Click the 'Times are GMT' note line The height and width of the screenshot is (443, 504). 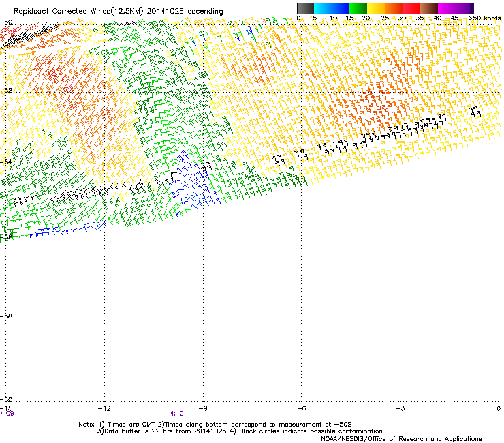[x=215, y=425]
